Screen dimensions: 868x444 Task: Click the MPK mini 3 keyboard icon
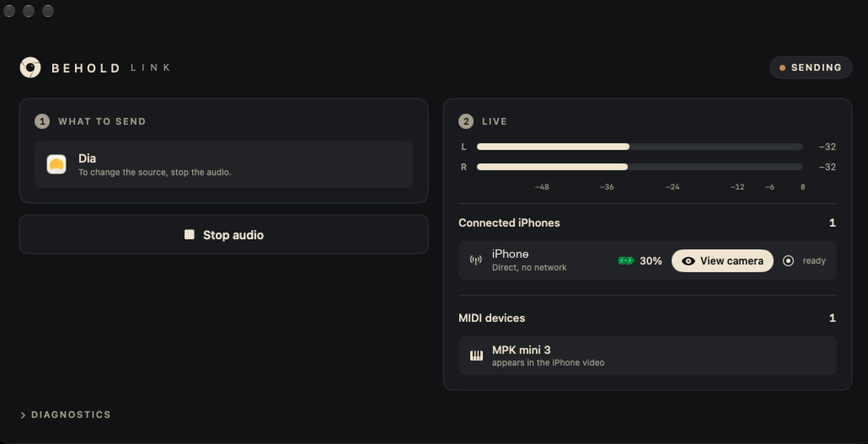click(x=477, y=356)
